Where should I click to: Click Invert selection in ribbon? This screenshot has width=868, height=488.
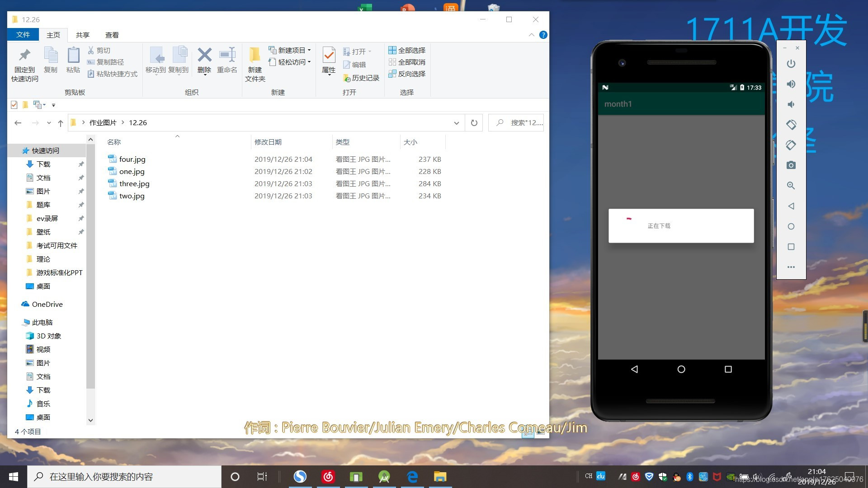(407, 74)
